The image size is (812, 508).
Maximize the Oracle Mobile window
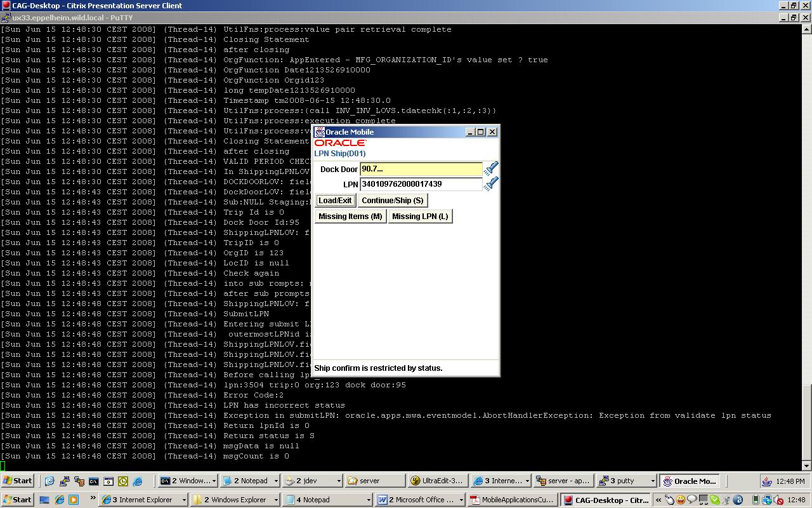tap(481, 132)
